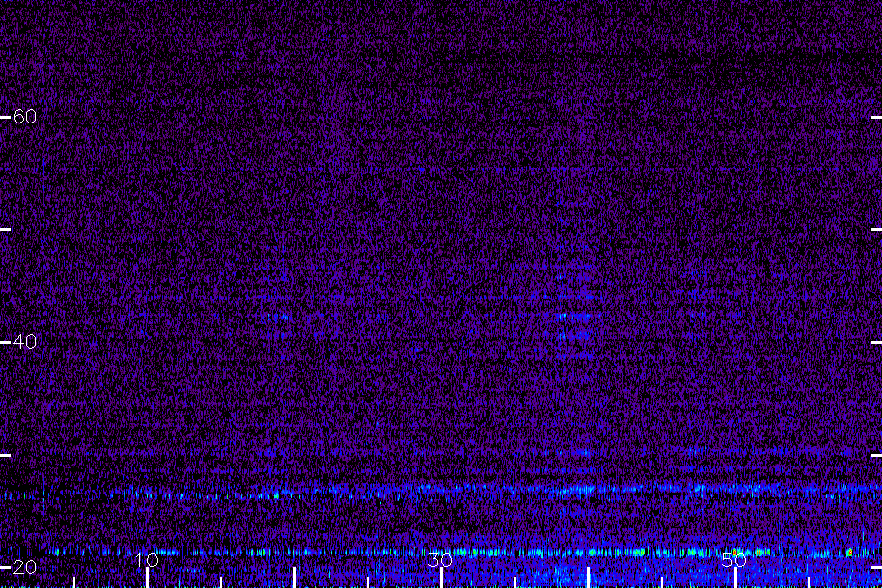Click the 60 label on the vertical axis
This screenshot has height=588, width=882.
(x=24, y=117)
